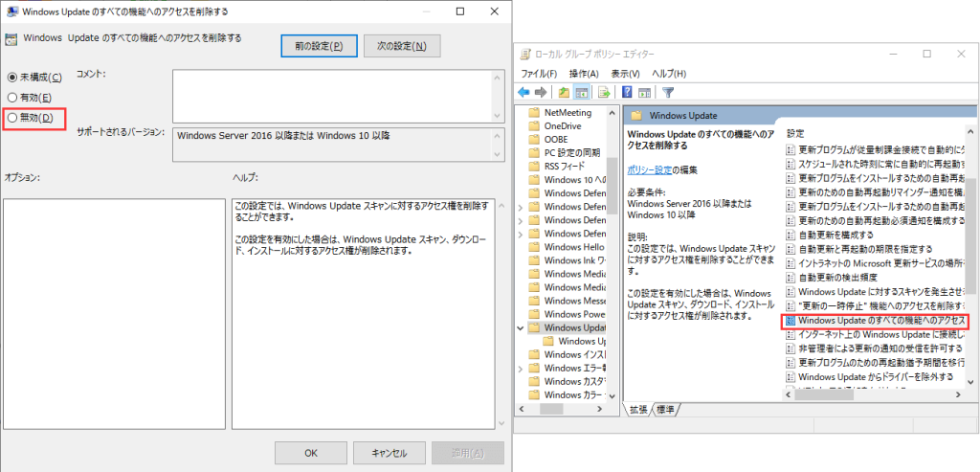
Task: Select the NetMeeting folder icon in tree
Action: 534,113
